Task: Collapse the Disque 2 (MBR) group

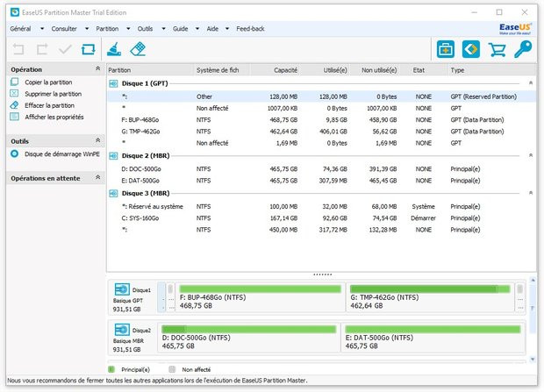Action: (x=531, y=155)
